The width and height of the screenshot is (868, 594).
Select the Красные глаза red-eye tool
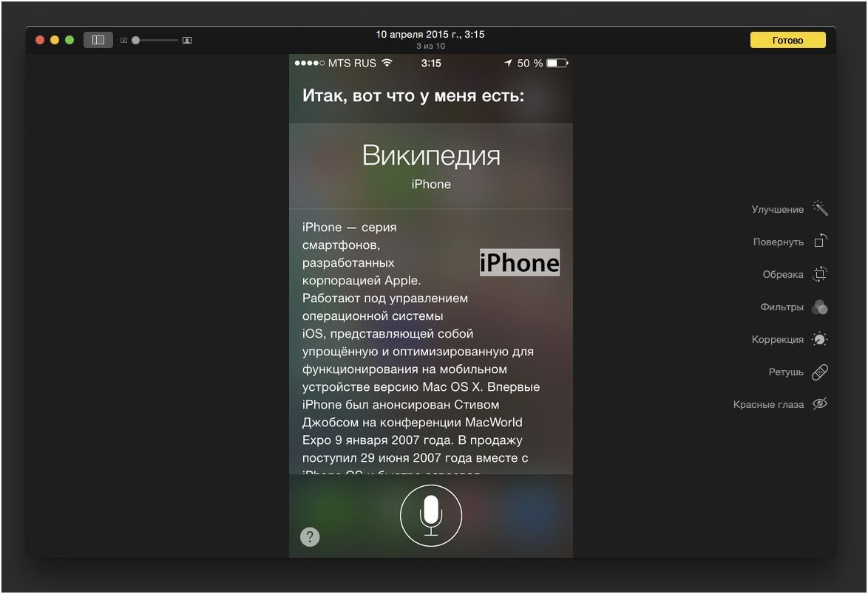click(819, 404)
